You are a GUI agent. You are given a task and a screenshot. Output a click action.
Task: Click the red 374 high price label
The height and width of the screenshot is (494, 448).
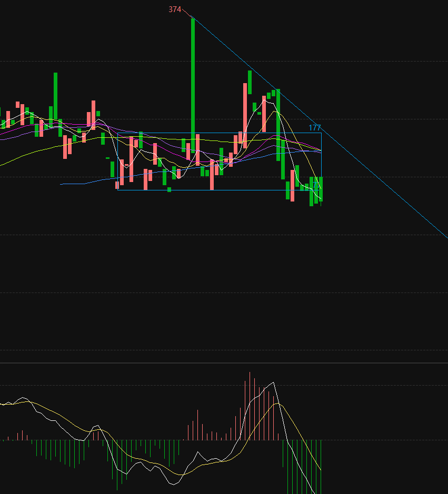click(x=175, y=9)
